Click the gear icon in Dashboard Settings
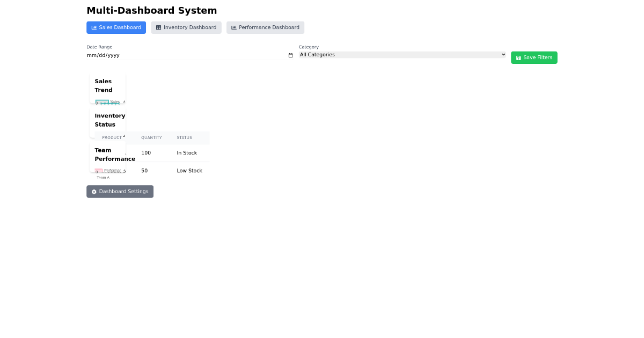Viewport: 644px width, 338px height. click(94, 192)
